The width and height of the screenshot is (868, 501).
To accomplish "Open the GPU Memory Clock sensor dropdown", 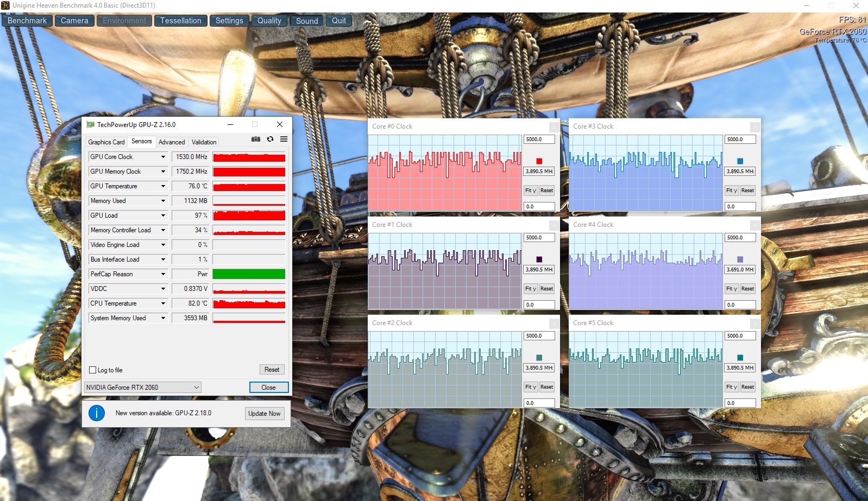I will point(163,172).
